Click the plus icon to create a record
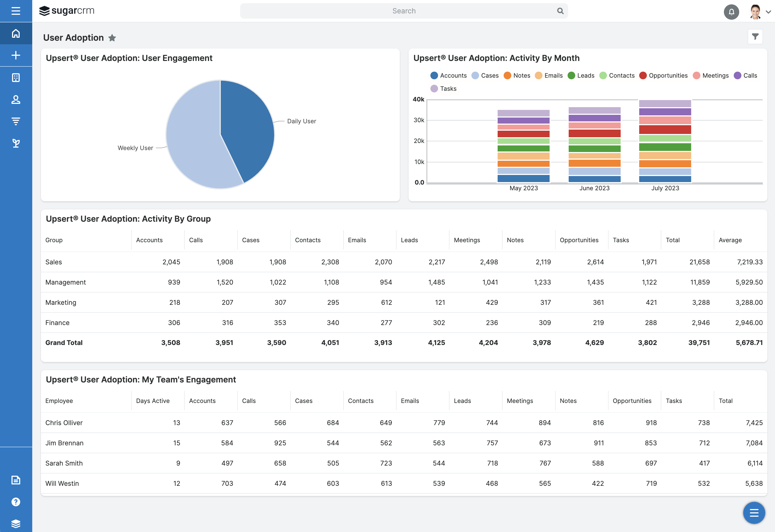The image size is (775, 532). (x=16, y=55)
